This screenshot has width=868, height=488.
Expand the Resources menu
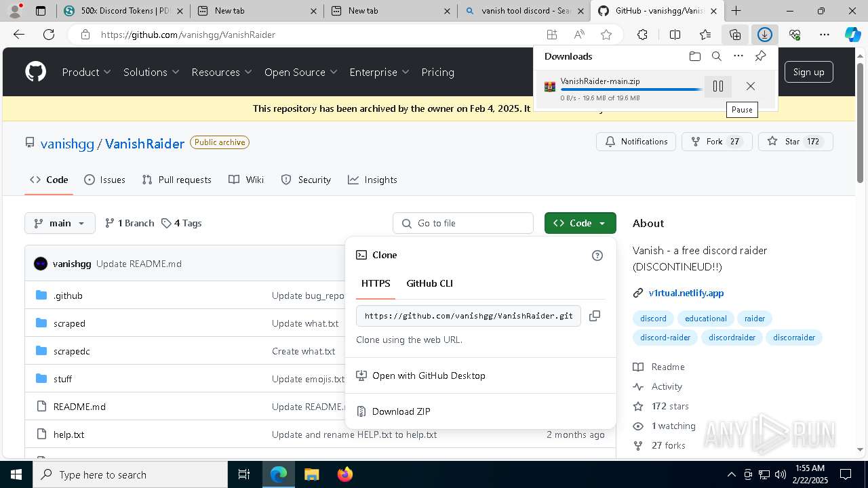tap(222, 72)
